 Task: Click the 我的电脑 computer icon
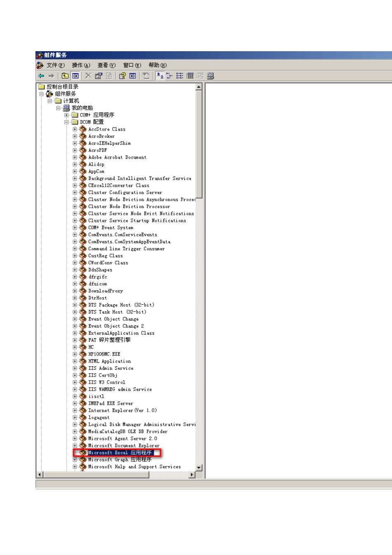pyautogui.click(x=66, y=108)
